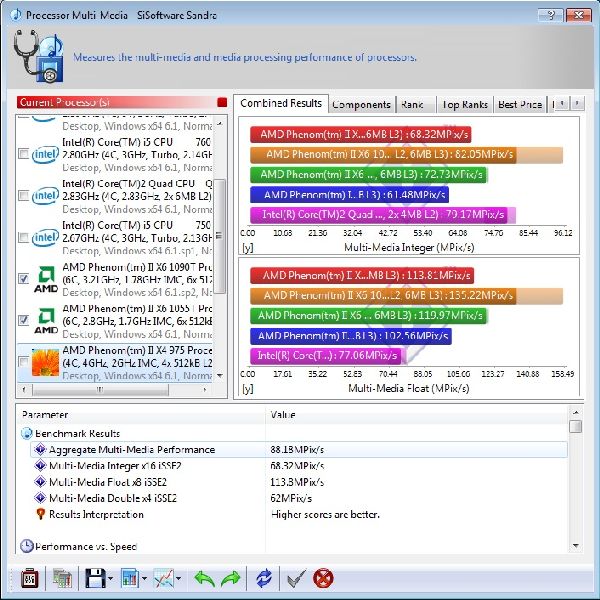Click the red cancel X icon
The image size is (600, 600).
point(323,578)
